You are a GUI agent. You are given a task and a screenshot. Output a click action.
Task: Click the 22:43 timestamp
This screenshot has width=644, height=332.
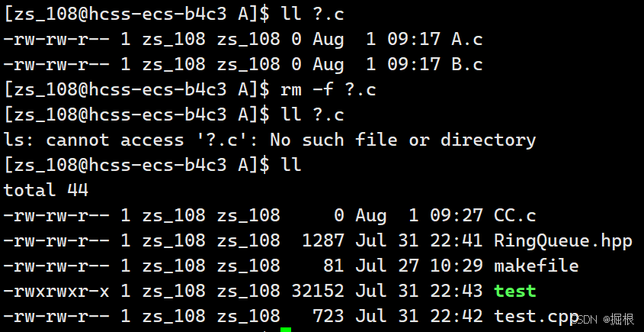[x=457, y=292]
